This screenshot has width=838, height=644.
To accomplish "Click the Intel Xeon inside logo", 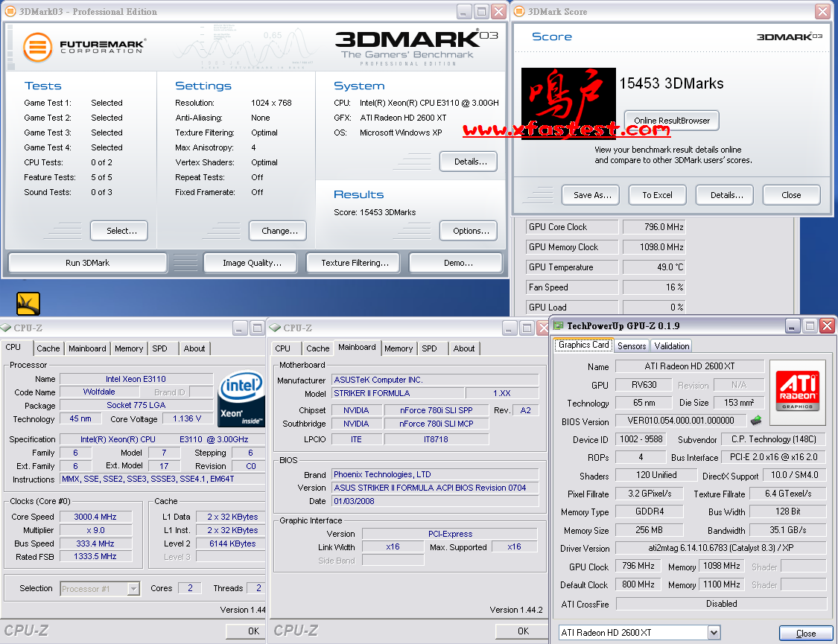I will [x=240, y=399].
